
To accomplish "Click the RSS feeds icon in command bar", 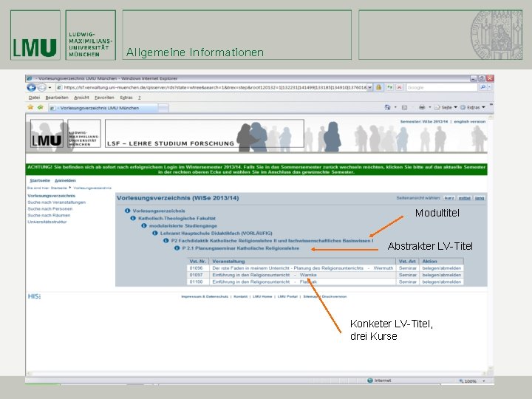I will click(404, 108).
